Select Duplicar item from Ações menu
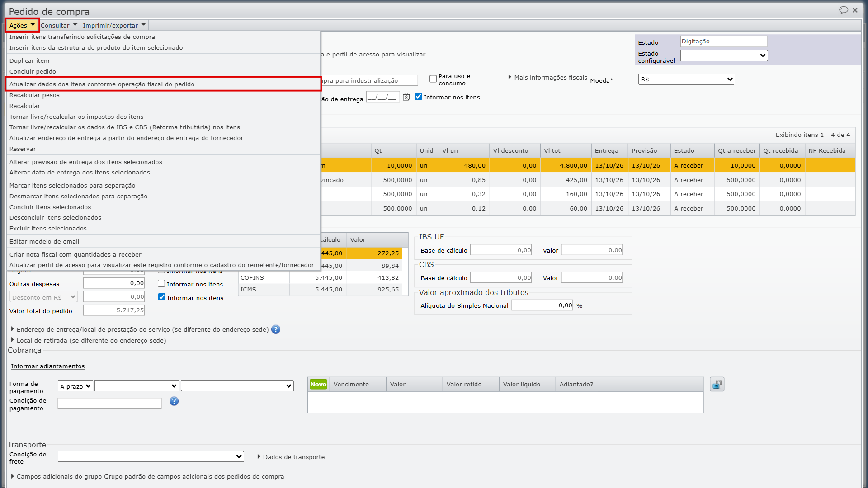868x488 pixels. tap(163, 61)
